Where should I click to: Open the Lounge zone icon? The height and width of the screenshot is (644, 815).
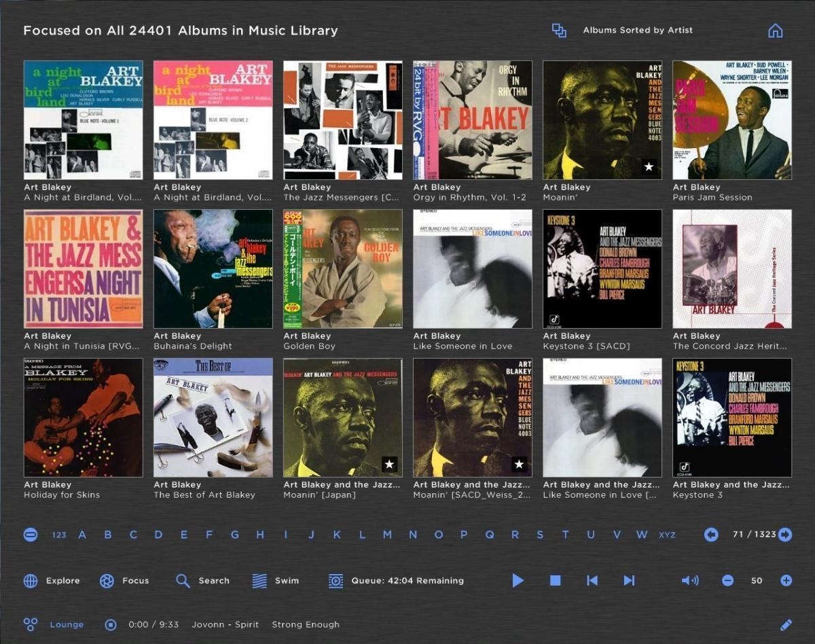30,624
